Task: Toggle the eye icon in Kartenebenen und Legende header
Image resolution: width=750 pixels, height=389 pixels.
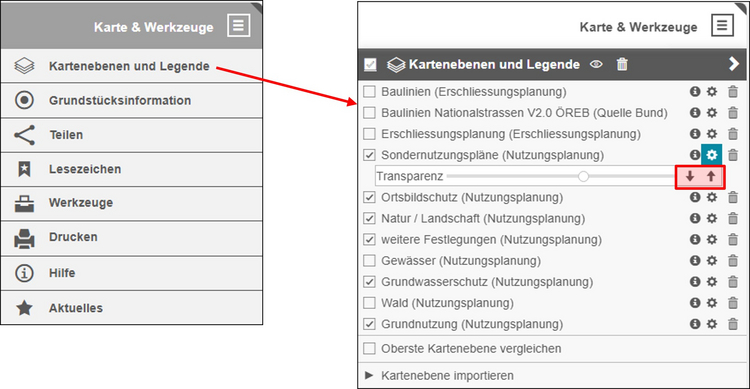Action: coord(596,64)
